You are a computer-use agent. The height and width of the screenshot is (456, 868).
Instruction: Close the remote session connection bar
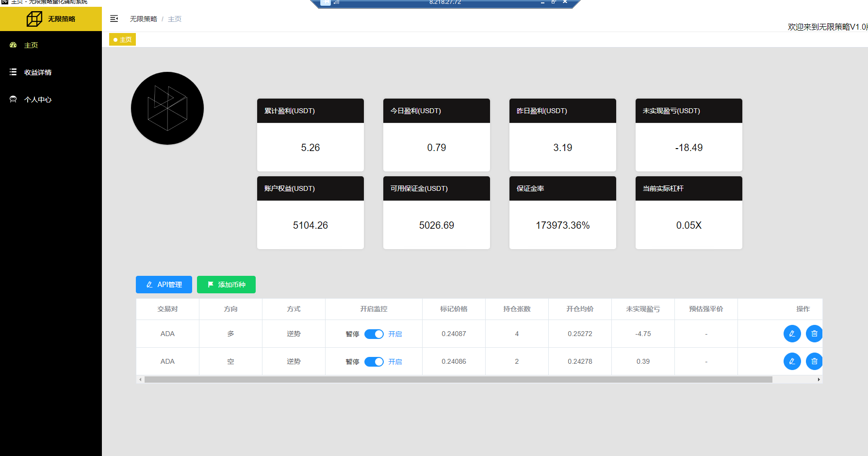click(x=565, y=2)
